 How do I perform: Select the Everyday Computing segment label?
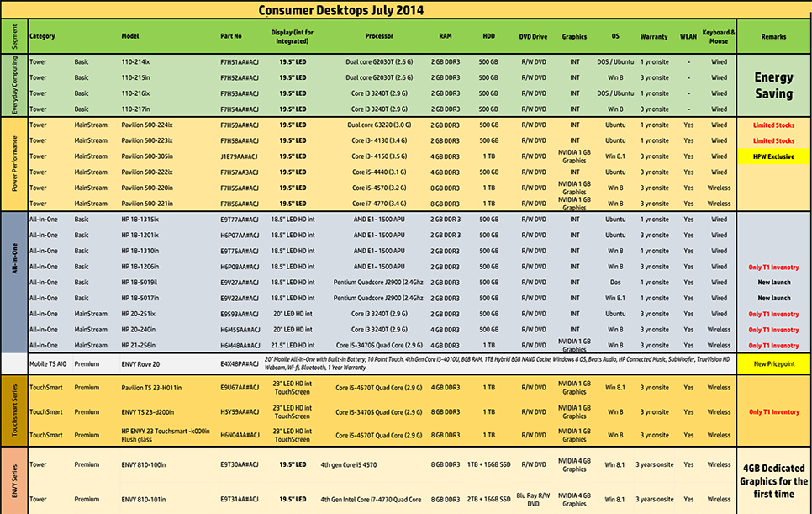pos(14,86)
